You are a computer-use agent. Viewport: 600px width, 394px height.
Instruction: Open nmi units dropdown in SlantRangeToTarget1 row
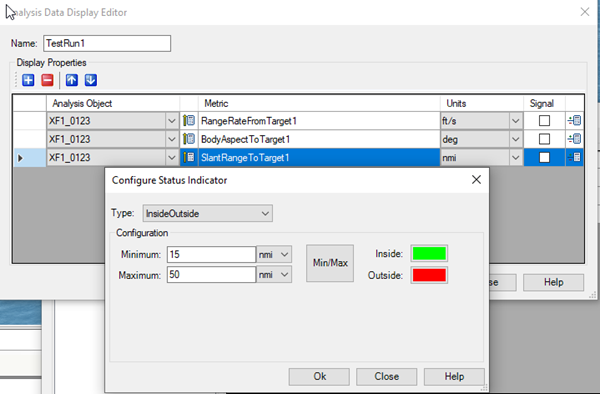[515, 157]
